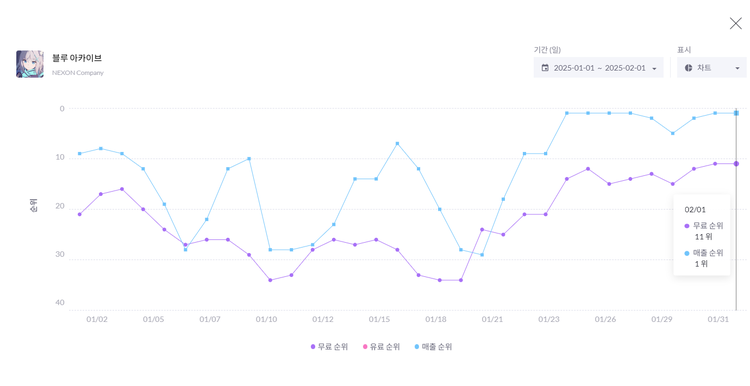Click the 01/16 blue revenue peak point
The width and height of the screenshot is (750, 386).
point(397,143)
